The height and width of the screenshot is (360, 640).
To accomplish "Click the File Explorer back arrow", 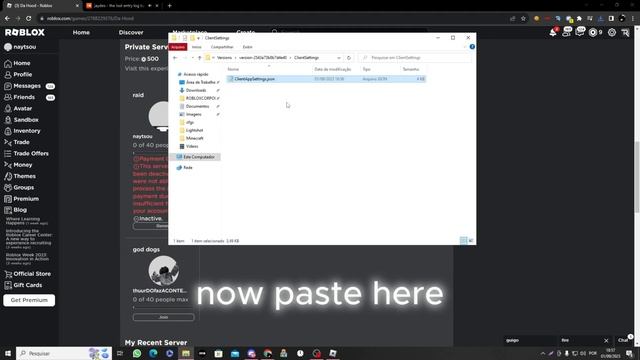I will coord(175,58).
